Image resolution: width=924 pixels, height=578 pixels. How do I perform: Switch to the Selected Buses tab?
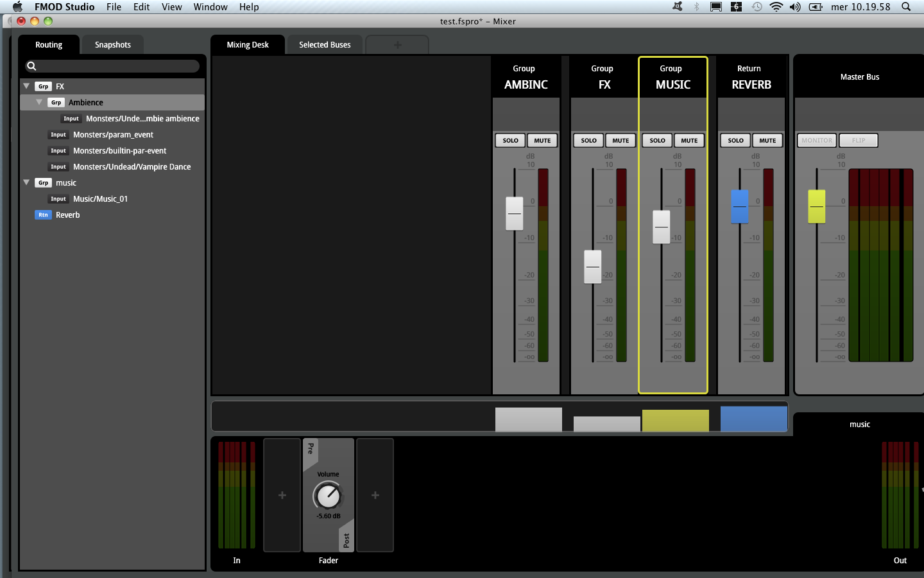(x=325, y=45)
